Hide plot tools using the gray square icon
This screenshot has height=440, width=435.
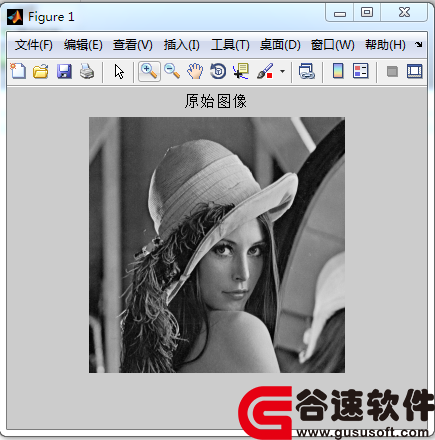392,71
